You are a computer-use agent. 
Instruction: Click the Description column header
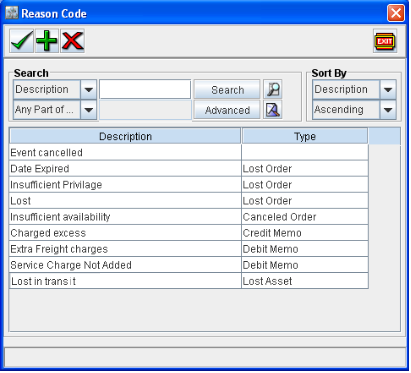coord(125,136)
